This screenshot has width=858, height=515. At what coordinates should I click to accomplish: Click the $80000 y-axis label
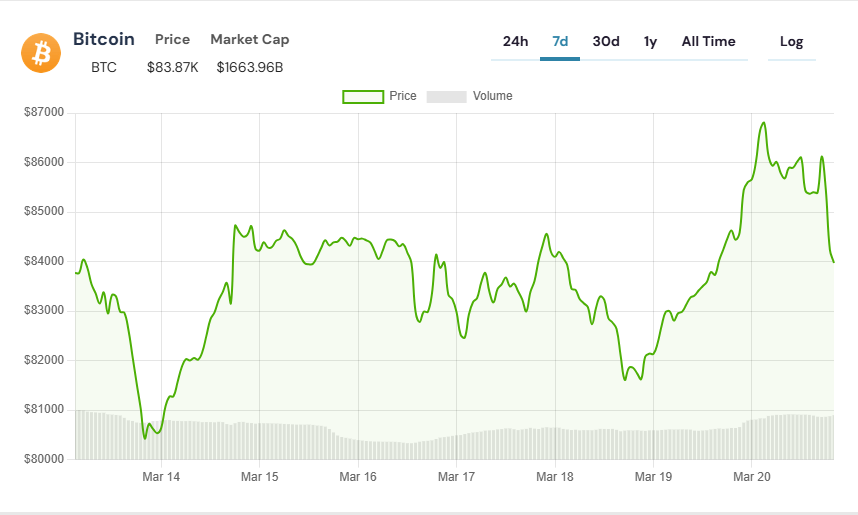click(x=44, y=459)
